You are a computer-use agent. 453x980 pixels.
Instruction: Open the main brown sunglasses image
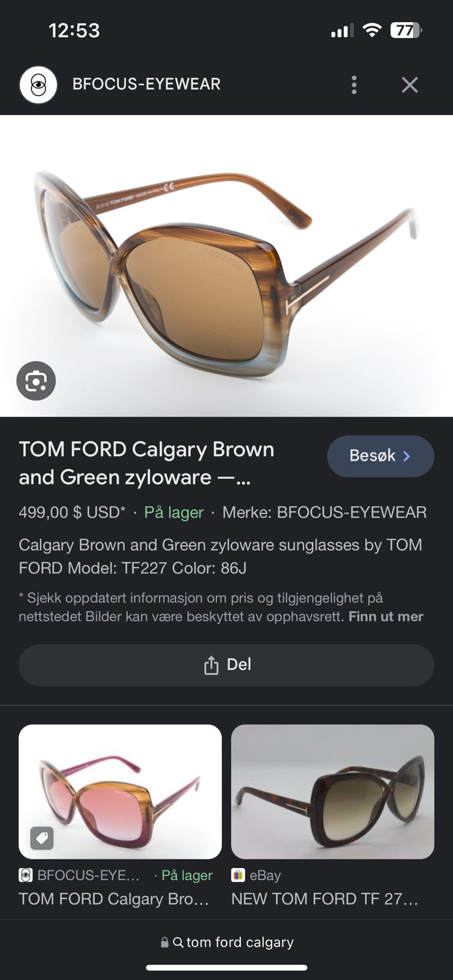coord(226,266)
